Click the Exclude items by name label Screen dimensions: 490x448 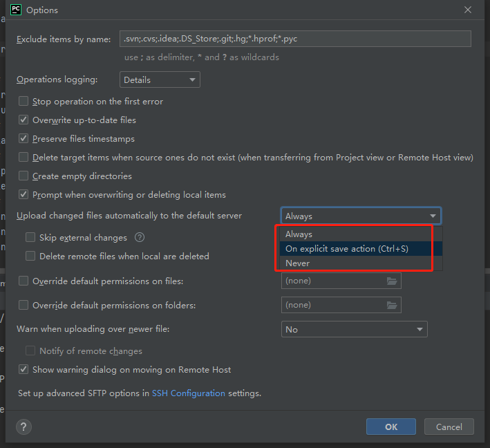64,39
